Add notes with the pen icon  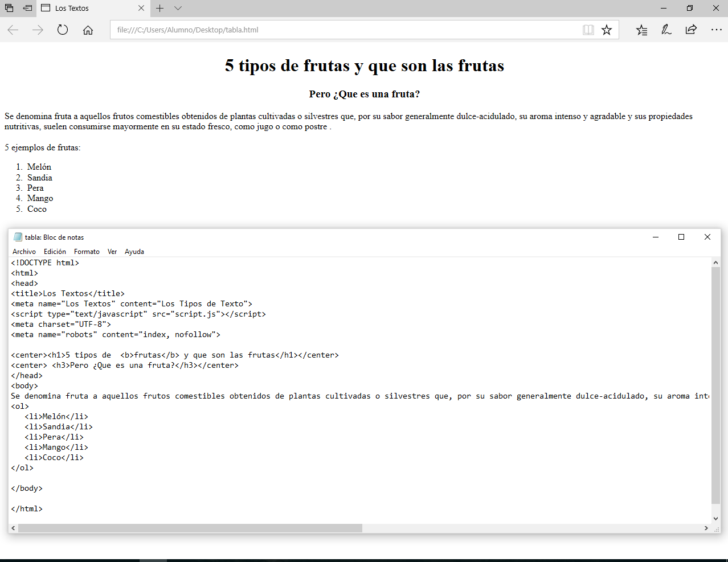(x=666, y=30)
